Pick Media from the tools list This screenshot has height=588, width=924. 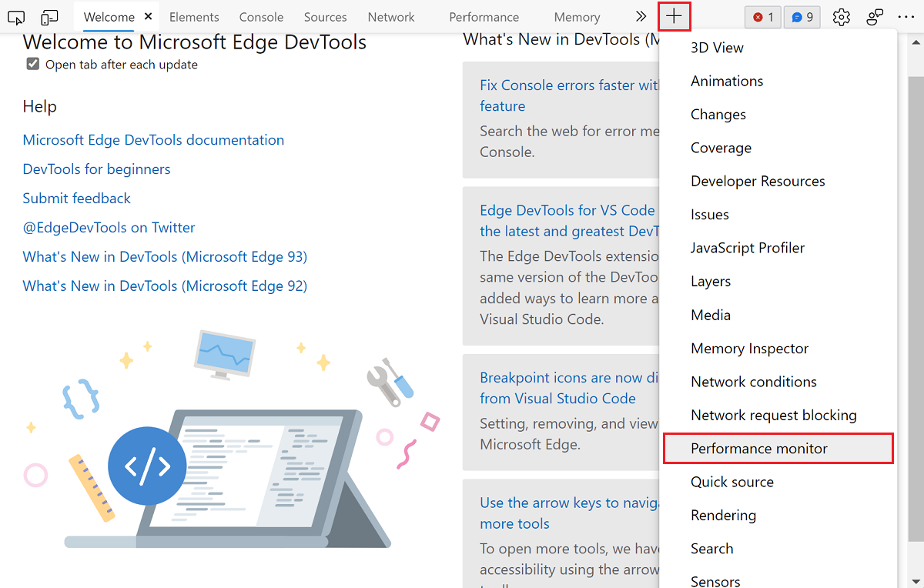tap(778, 315)
